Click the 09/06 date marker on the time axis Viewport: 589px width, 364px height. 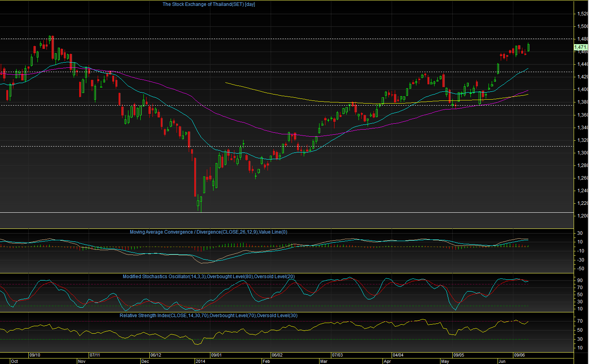[519, 355]
